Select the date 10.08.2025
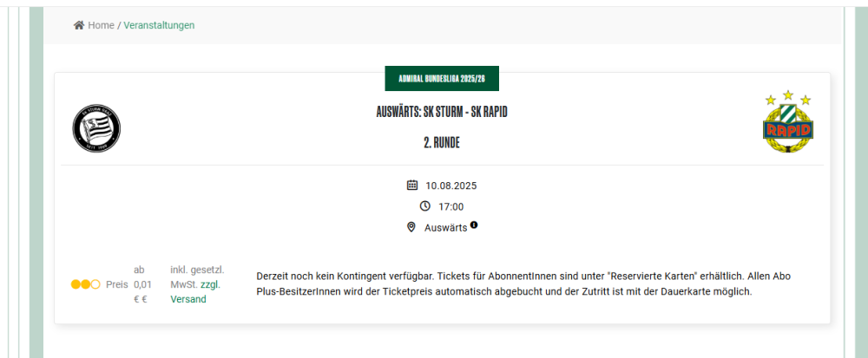 (x=450, y=186)
